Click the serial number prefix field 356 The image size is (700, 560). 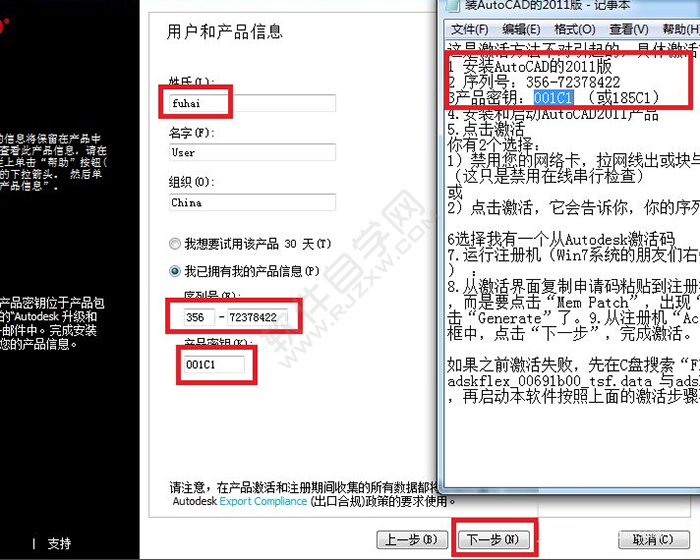199,317
